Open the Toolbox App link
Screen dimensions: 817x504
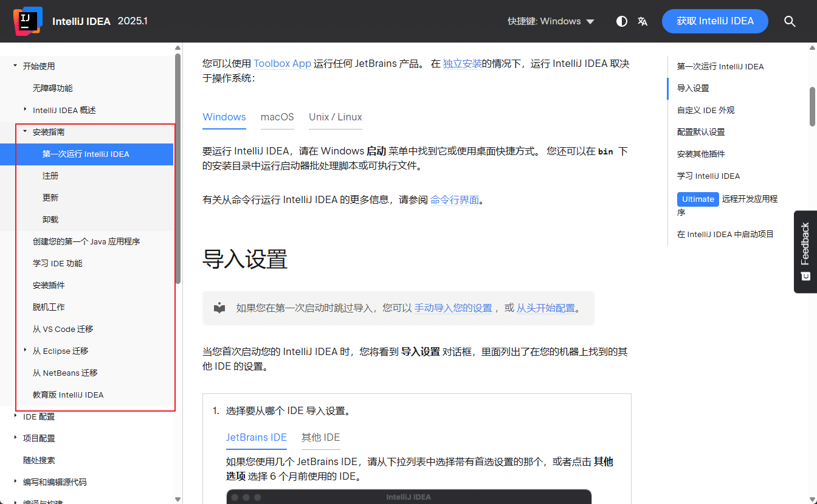[282, 63]
